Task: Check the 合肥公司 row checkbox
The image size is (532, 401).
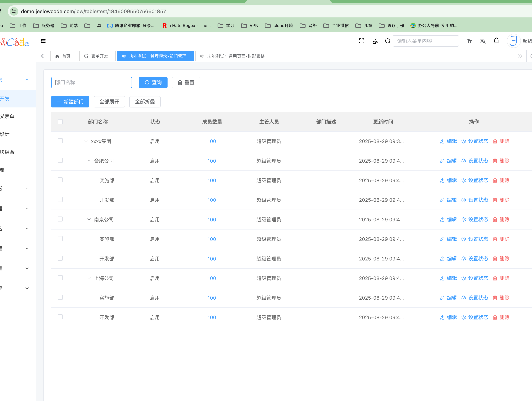Action: pyautogui.click(x=60, y=160)
